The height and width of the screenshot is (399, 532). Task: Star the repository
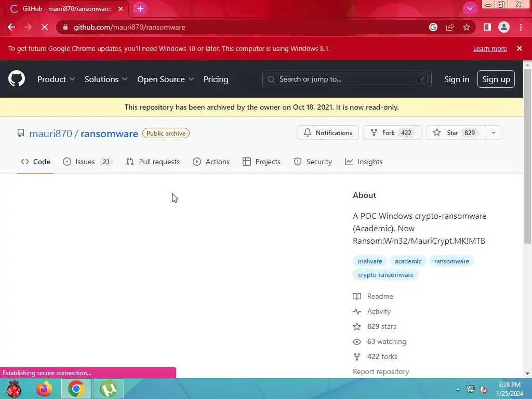(x=455, y=132)
